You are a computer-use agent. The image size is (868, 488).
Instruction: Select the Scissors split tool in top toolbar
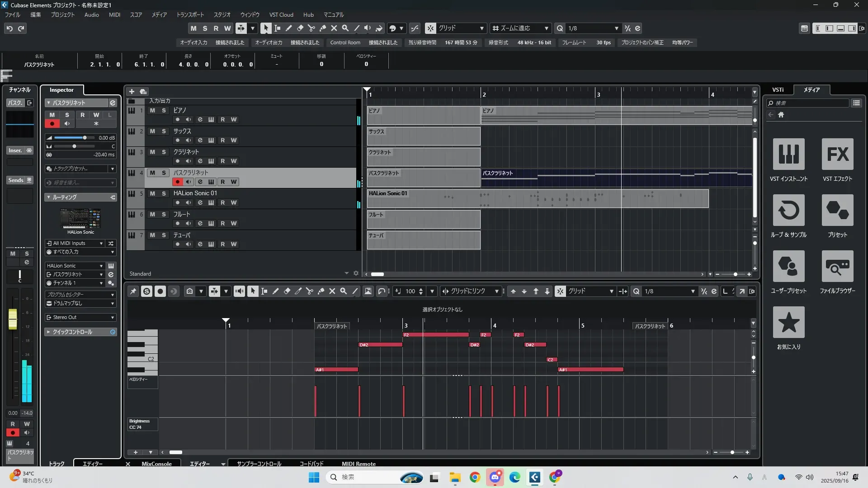click(311, 28)
